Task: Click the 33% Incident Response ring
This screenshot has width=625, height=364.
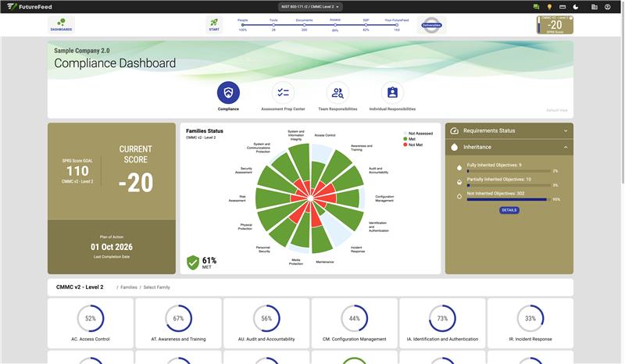Action: pos(530,319)
